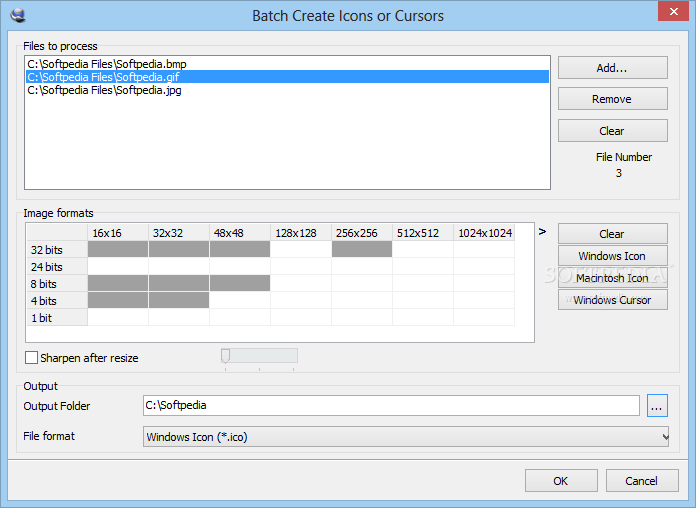
Task: Toggle 24 bits 16x16 format cell
Action: point(118,266)
